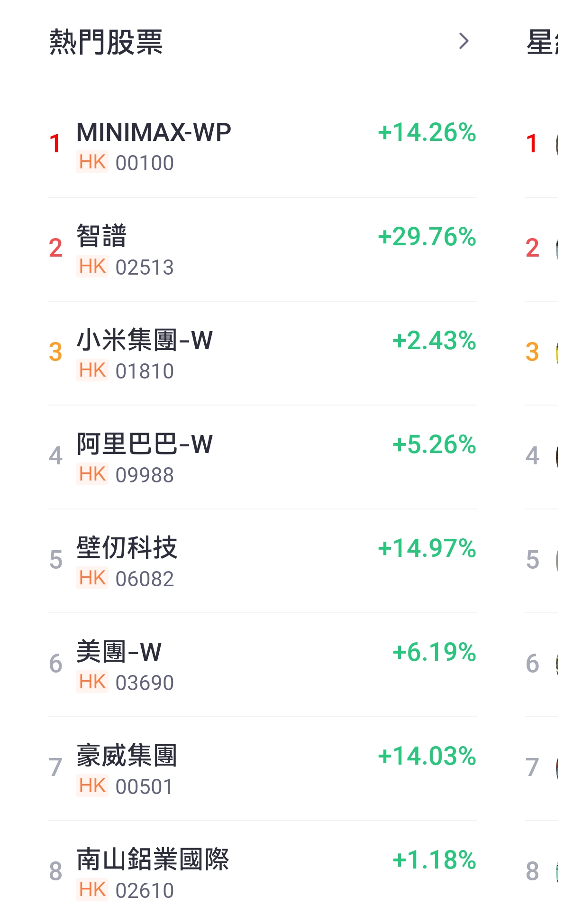The width and height of the screenshot is (582, 924).
Task: Open 小米集團-W stock details
Action: pyautogui.click(x=262, y=353)
